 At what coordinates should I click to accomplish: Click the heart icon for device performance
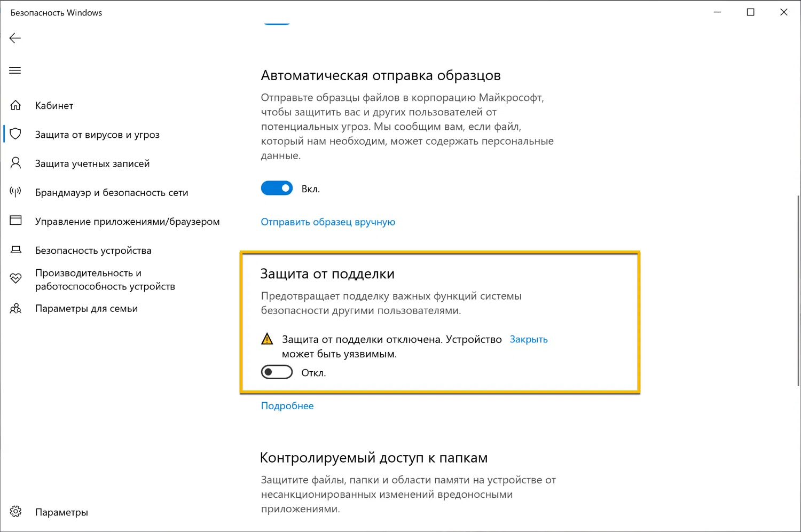[x=15, y=279]
